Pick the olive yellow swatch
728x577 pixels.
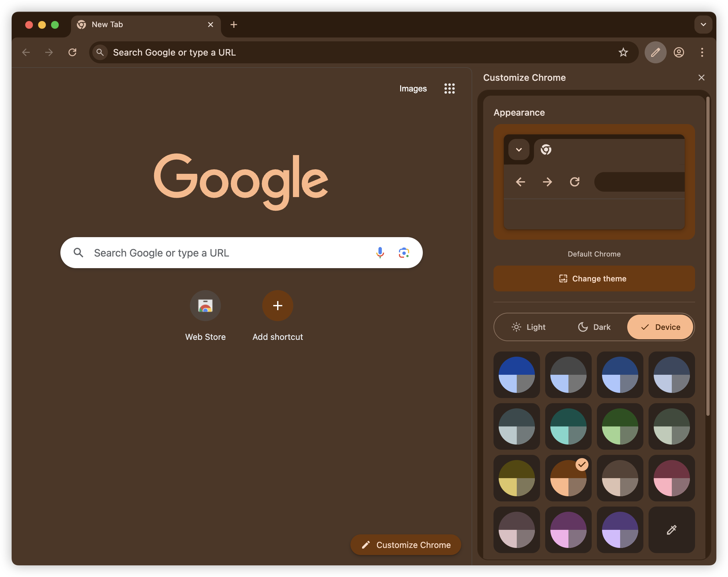[517, 478]
